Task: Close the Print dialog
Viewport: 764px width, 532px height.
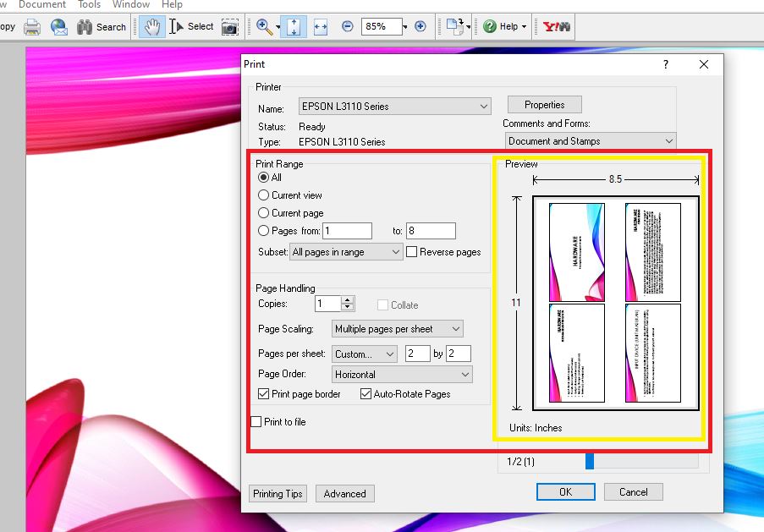Action: (704, 64)
